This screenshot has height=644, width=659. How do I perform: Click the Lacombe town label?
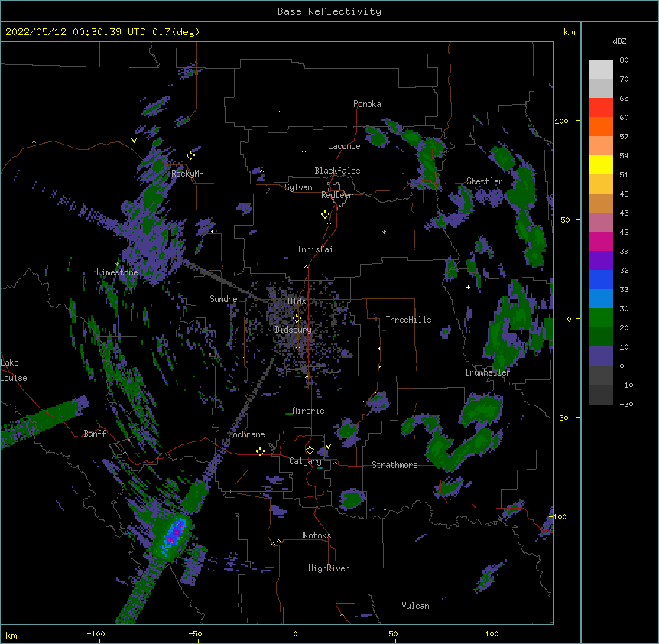[344, 146]
